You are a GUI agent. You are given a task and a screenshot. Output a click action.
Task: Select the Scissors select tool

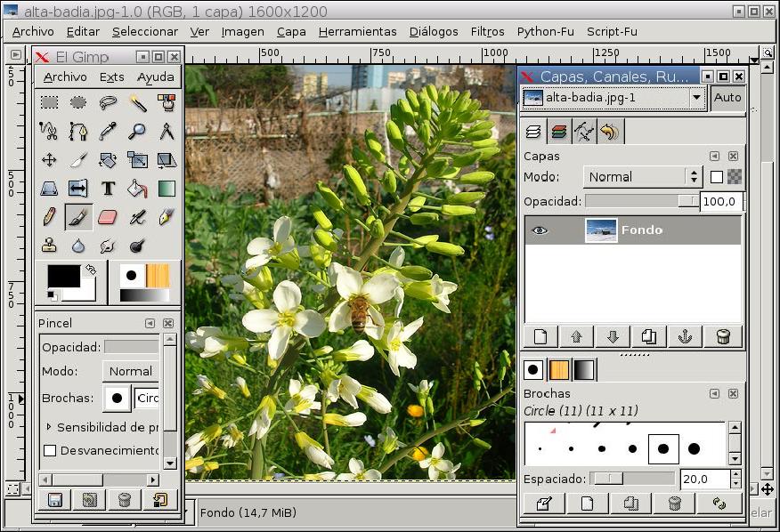tap(49, 132)
